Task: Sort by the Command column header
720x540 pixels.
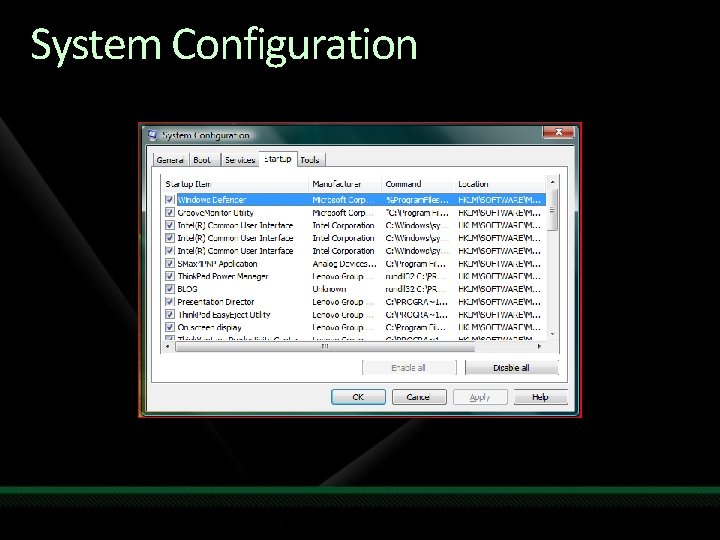Action: pyautogui.click(x=418, y=184)
